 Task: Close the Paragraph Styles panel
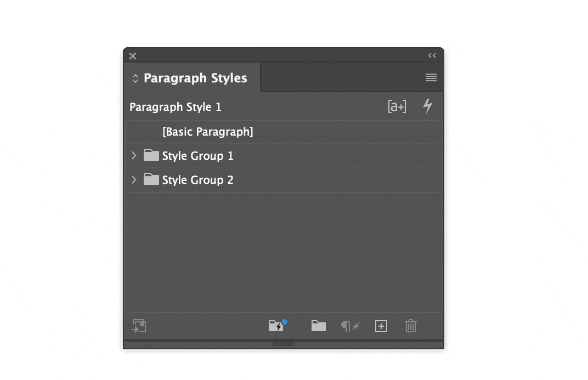pyautogui.click(x=133, y=56)
